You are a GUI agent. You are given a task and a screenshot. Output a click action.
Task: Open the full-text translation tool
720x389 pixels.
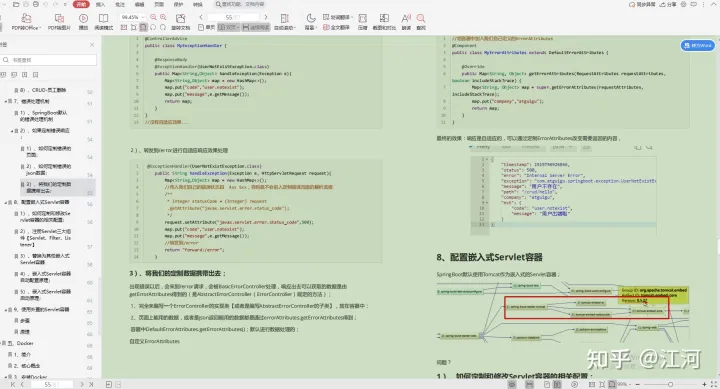(336, 28)
